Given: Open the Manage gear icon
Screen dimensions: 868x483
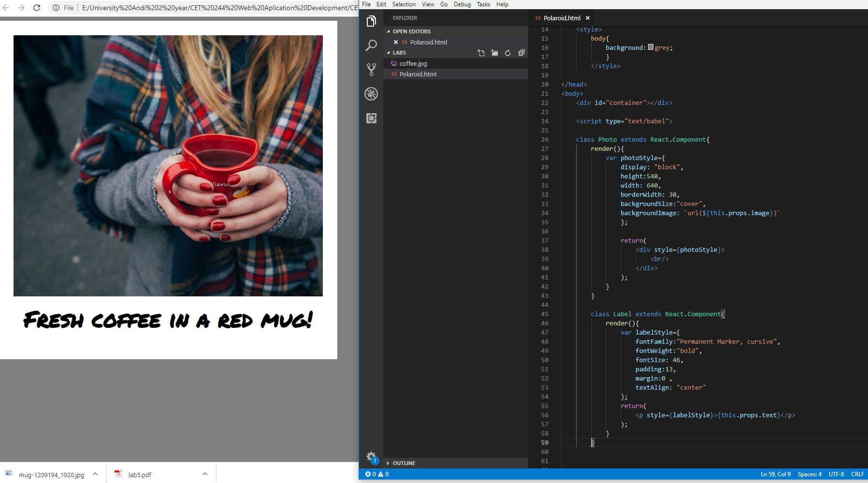Looking at the screenshot, I should (x=371, y=456).
